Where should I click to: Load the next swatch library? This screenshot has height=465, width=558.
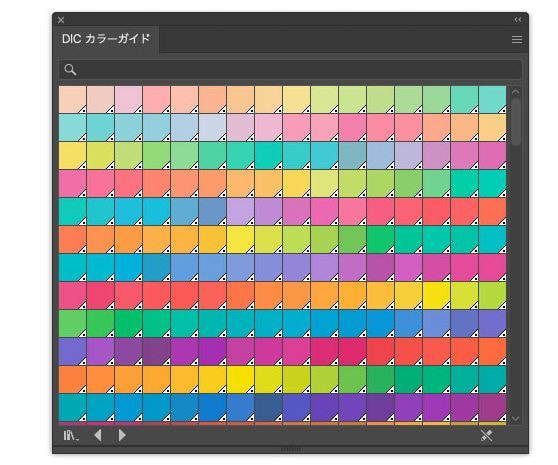tap(122, 435)
